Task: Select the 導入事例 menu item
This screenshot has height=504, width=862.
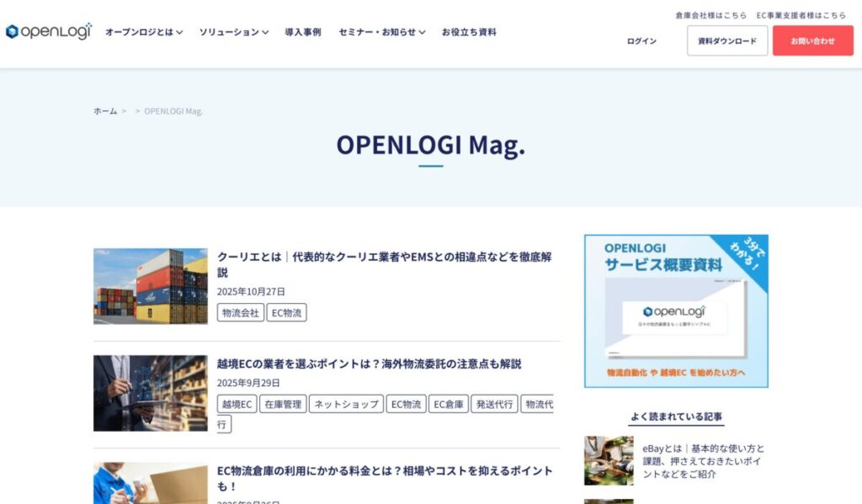Action: pos(301,32)
